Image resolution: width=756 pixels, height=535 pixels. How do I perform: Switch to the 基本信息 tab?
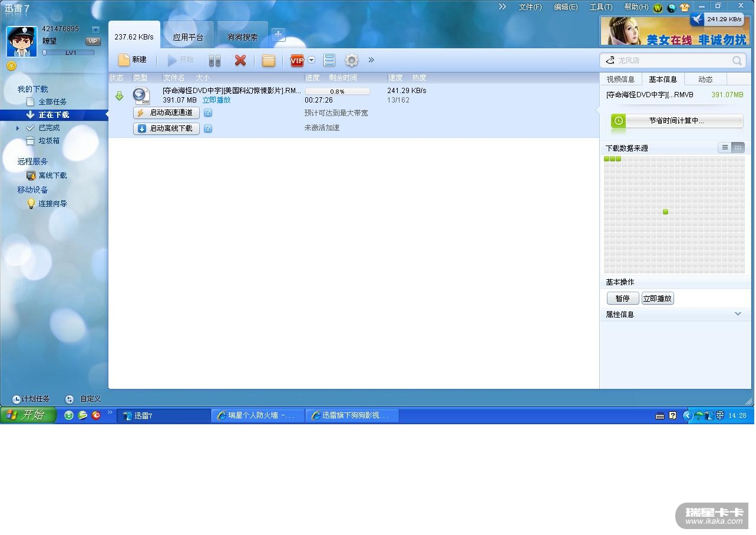click(x=663, y=80)
